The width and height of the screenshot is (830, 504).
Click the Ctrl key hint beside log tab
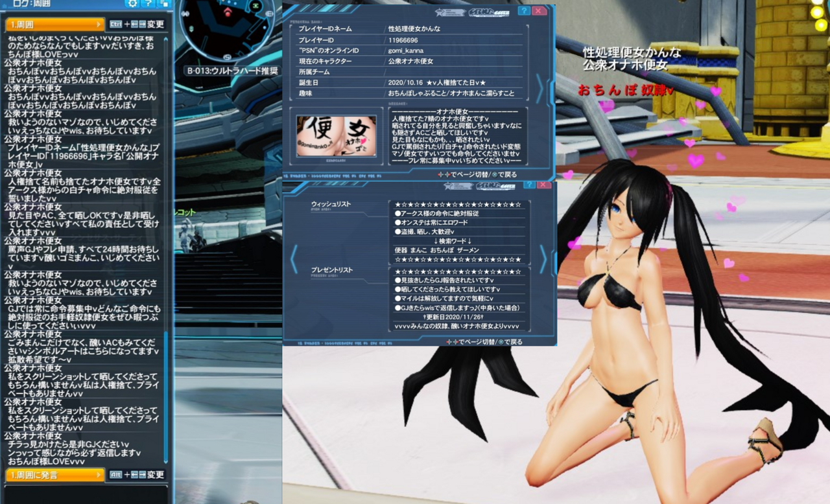116,25
